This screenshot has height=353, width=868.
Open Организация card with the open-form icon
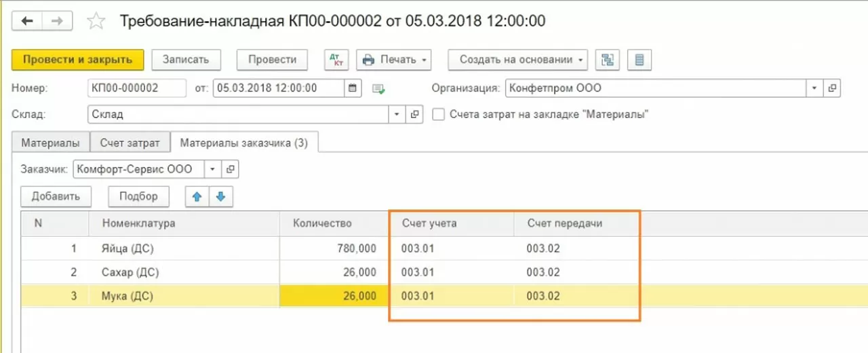click(x=833, y=88)
